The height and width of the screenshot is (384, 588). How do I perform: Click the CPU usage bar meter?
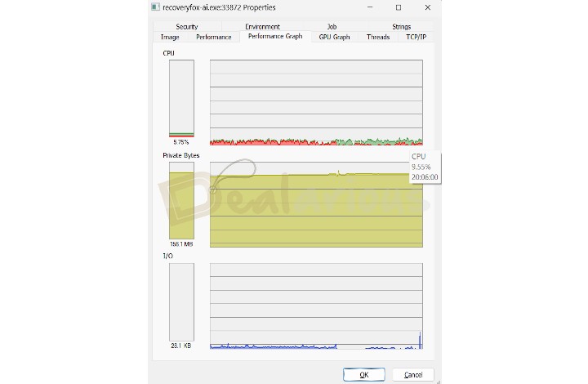pos(181,99)
